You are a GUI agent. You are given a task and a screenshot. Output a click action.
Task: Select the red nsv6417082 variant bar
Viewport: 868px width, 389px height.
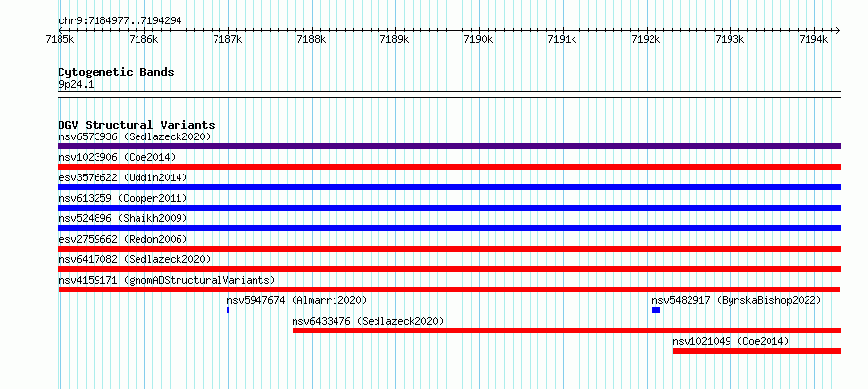click(449, 269)
